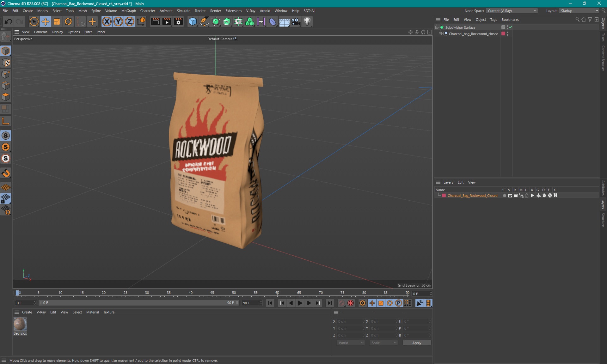The height and width of the screenshot is (364, 607).
Task: Select the Live Selection tool
Action: coord(34,21)
